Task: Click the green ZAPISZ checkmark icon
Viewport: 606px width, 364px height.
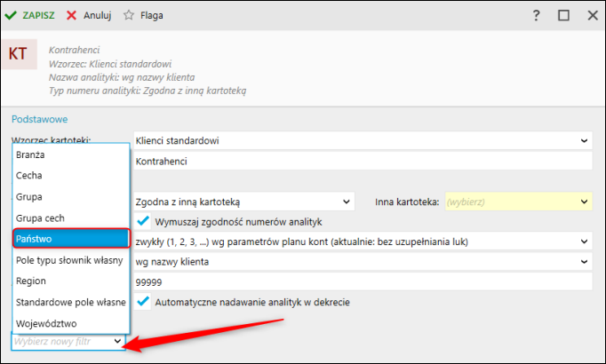Action: coord(12,16)
